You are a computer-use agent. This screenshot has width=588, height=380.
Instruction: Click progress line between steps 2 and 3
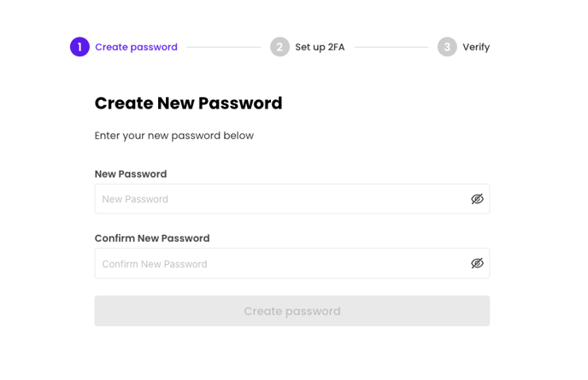pos(391,47)
